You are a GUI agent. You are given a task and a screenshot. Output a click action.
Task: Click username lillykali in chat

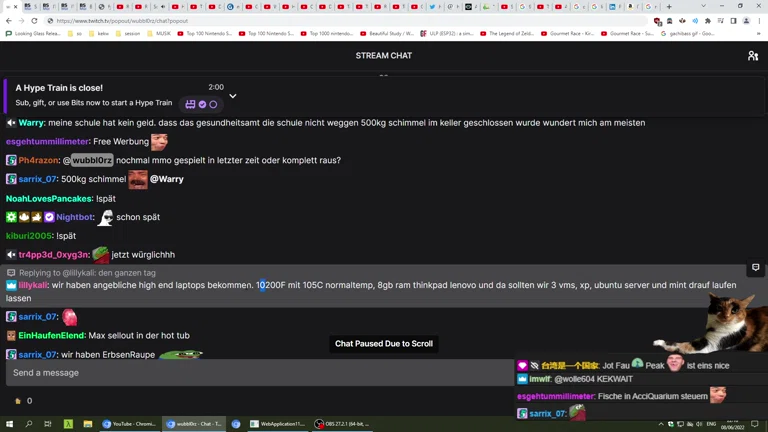tap(33, 285)
